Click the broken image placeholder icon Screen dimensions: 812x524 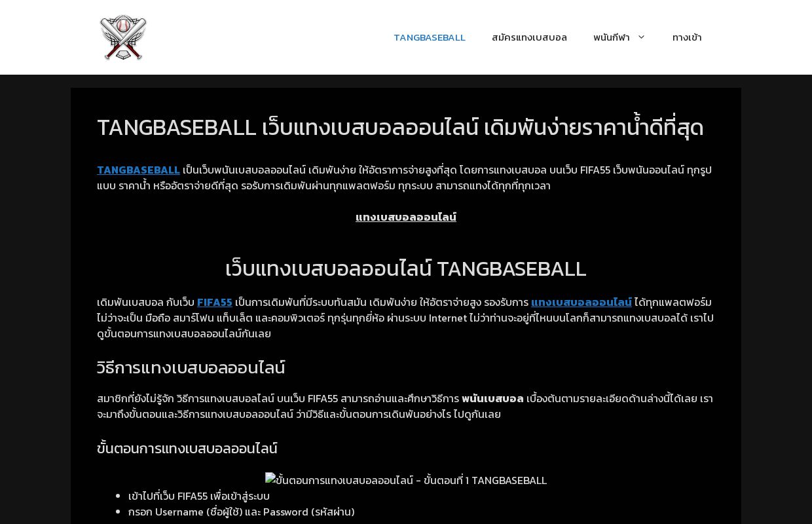coord(268,480)
